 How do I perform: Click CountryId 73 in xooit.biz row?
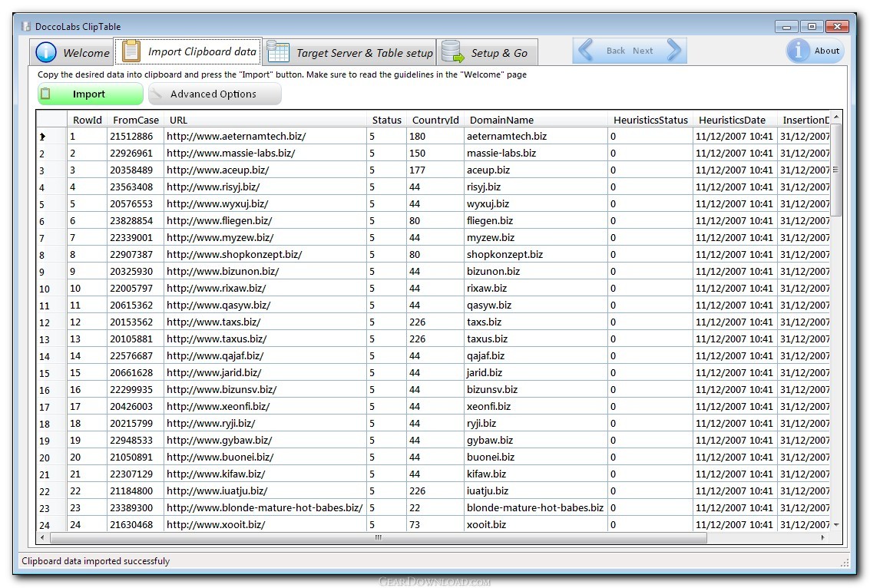(x=435, y=525)
